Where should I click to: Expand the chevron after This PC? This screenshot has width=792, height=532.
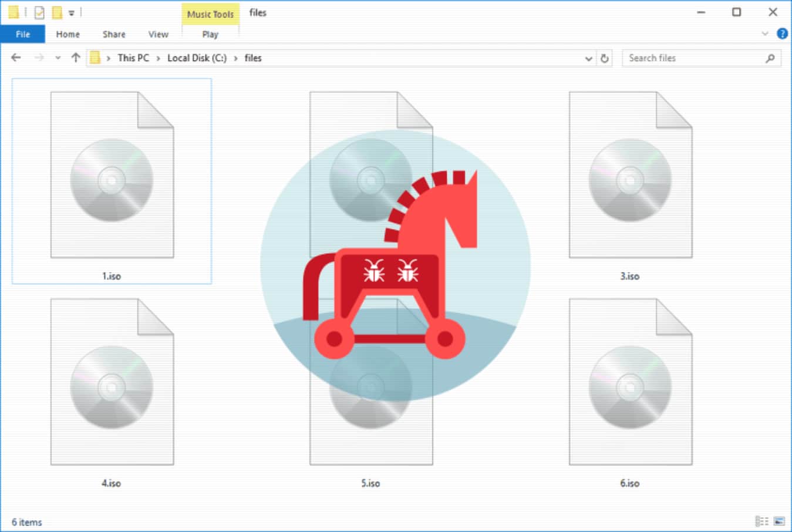[x=159, y=58]
